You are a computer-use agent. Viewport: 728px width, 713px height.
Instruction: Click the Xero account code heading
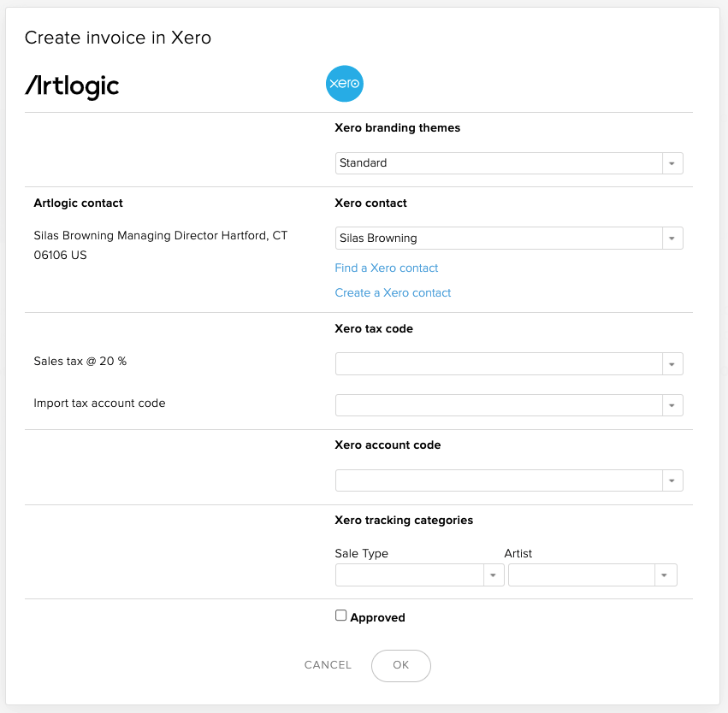388,445
